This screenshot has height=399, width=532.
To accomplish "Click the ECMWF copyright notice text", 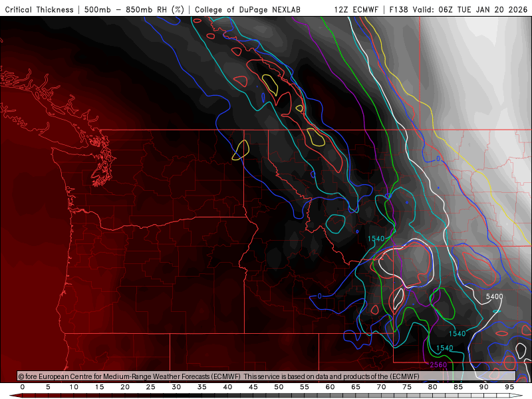I will [x=219, y=376].
